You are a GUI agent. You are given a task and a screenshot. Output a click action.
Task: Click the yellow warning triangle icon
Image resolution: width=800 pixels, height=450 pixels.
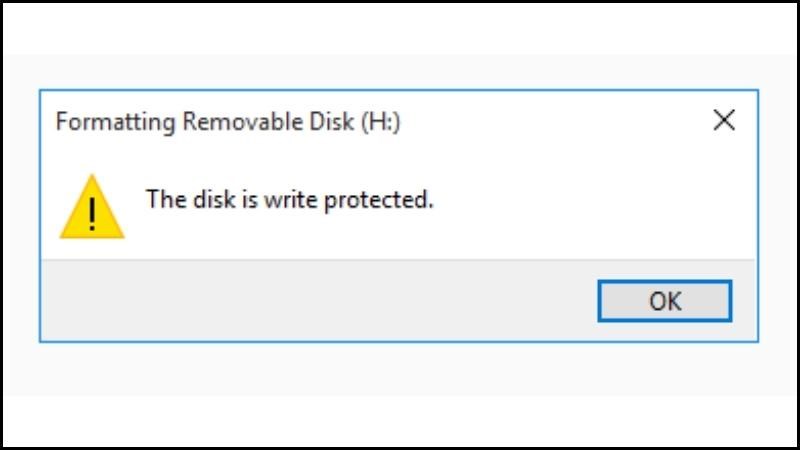coord(92,208)
